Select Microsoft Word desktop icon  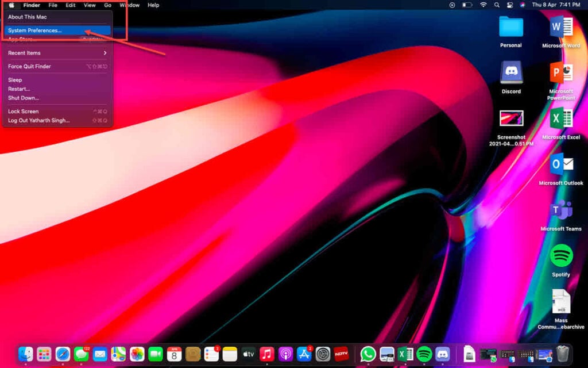coord(561,28)
